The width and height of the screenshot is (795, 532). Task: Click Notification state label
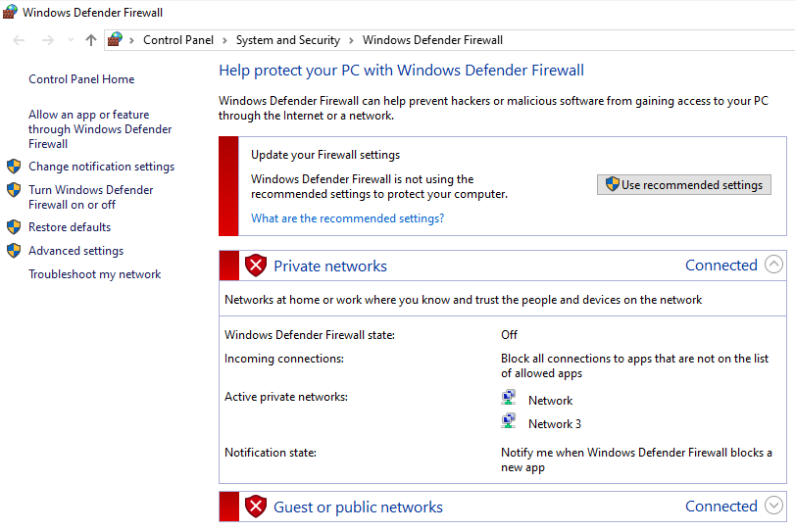271,453
